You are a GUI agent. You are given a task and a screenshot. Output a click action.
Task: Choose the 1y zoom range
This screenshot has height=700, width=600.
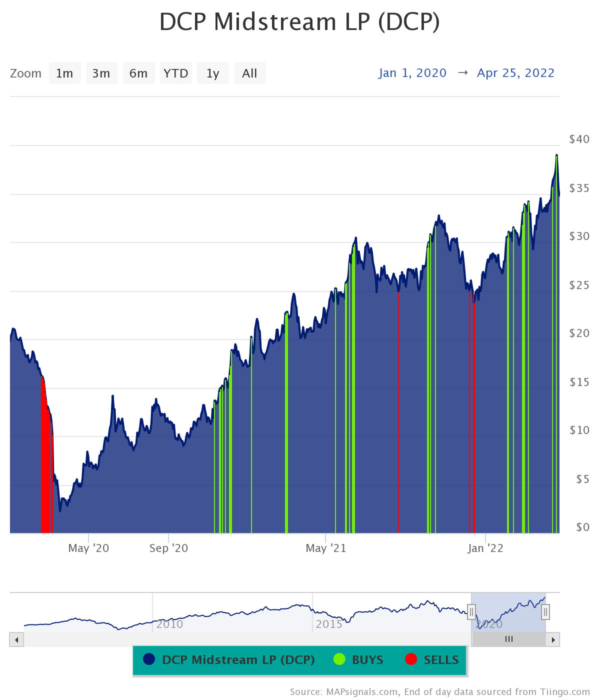(213, 73)
